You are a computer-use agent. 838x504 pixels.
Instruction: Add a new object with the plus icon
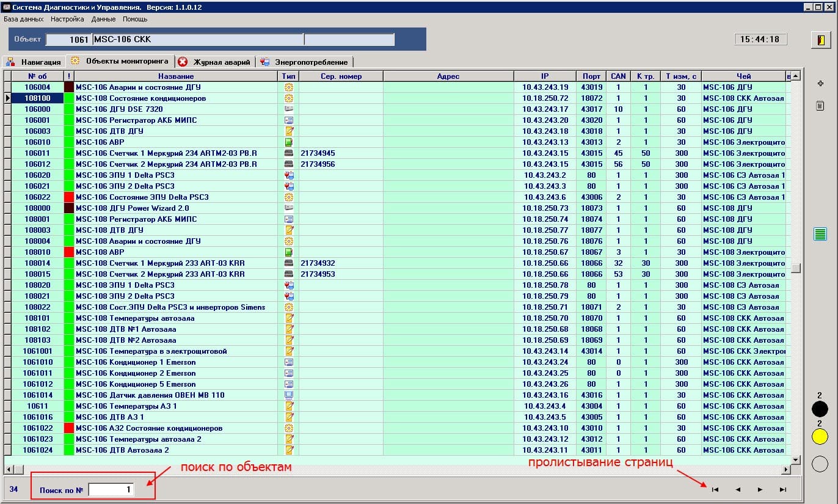(x=820, y=83)
